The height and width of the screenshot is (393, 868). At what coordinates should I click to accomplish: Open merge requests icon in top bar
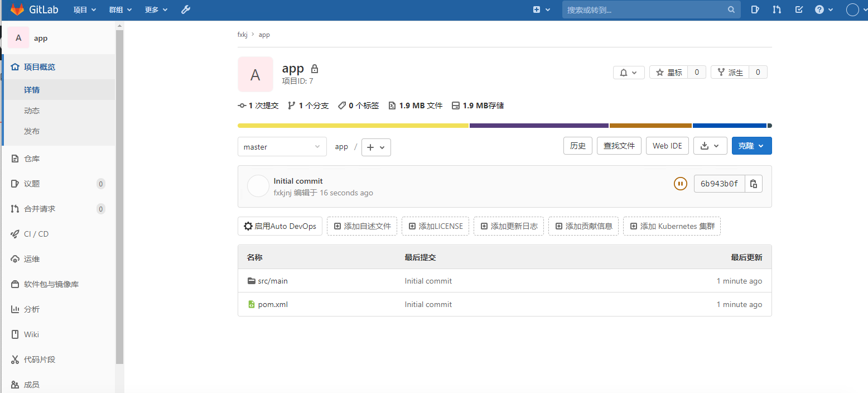point(777,9)
